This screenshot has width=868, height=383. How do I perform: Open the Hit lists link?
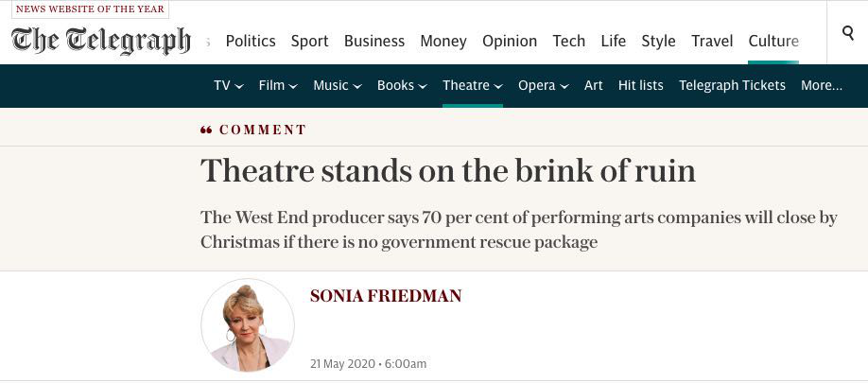point(641,85)
